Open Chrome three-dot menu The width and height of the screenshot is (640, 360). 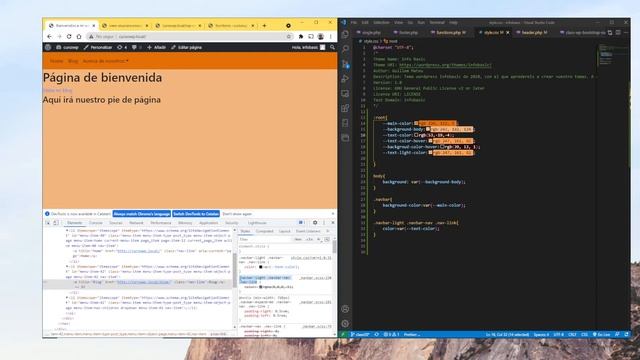(331, 36)
